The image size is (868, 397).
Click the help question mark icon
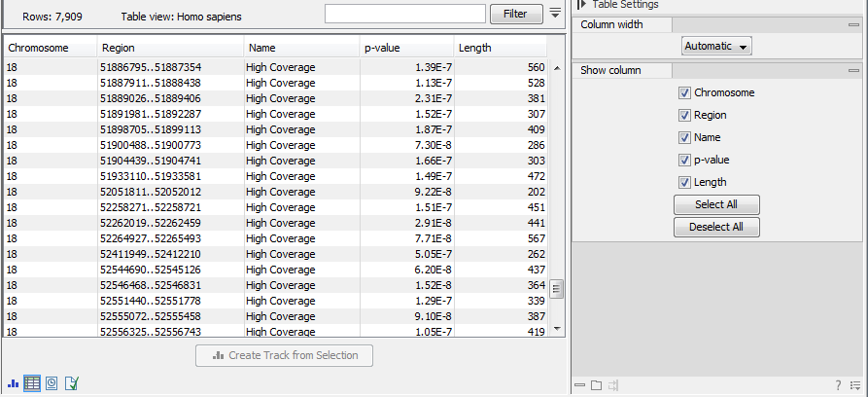[838, 385]
